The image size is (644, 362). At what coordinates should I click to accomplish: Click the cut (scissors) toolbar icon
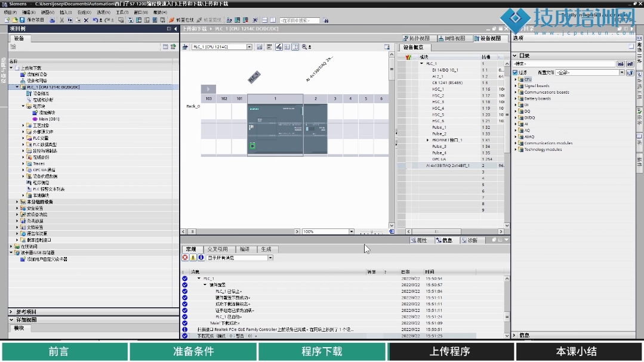coord(61,20)
